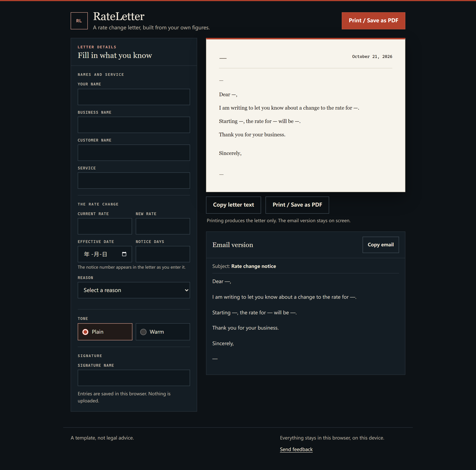
Task: Click Copy letter text button
Action: pos(233,205)
